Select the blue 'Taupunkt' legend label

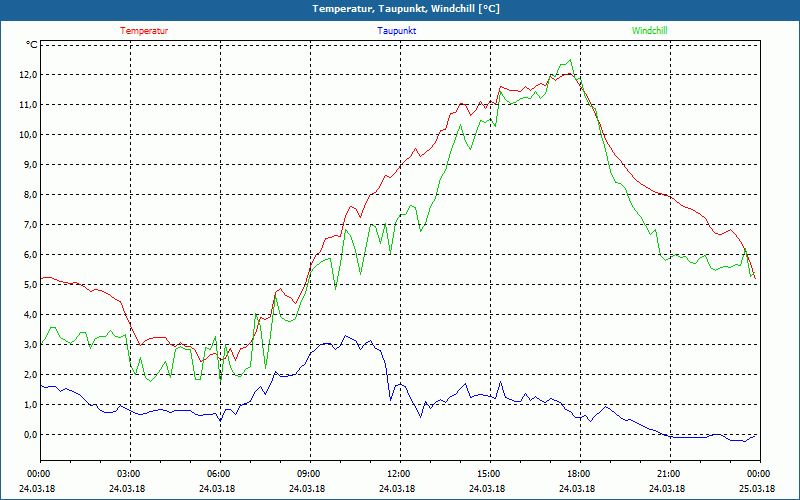pos(396,31)
